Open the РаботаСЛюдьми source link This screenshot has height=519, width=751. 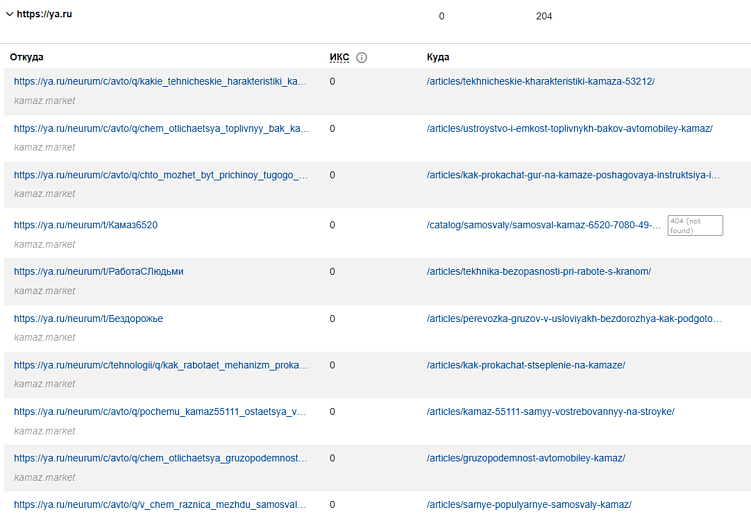pyautogui.click(x=98, y=272)
